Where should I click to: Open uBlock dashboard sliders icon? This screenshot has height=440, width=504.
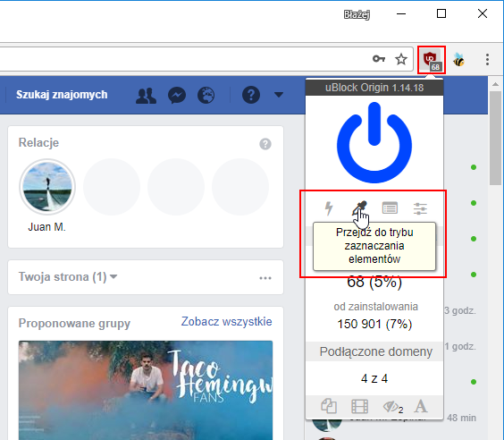(420, 208)
